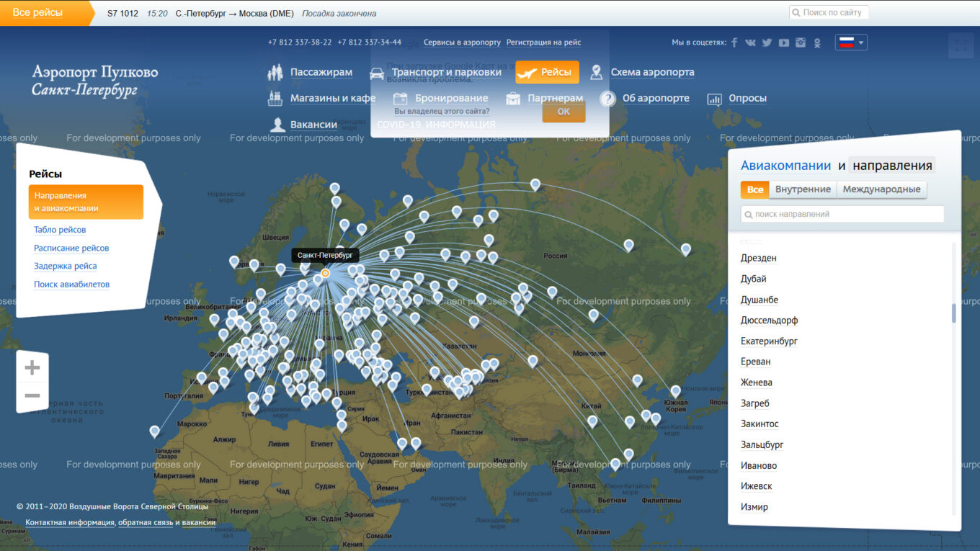980x551 pixels.
Task: Open the Вакансии menu item
Action: [x=313, y=125]
